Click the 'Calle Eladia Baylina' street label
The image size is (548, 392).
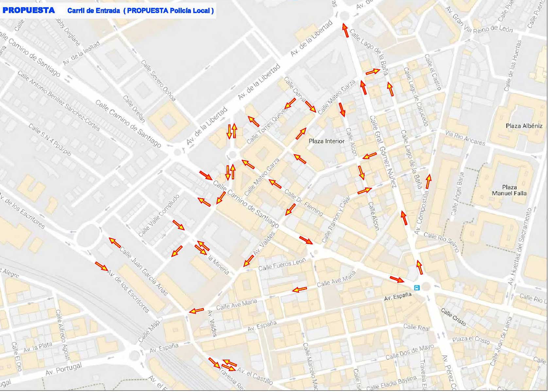pos(391,384)
